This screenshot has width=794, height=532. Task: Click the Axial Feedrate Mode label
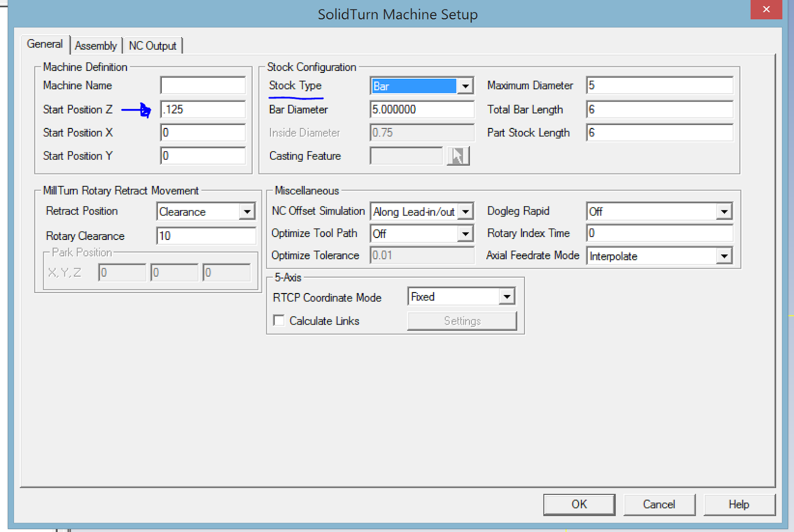(x=533, y=255)
